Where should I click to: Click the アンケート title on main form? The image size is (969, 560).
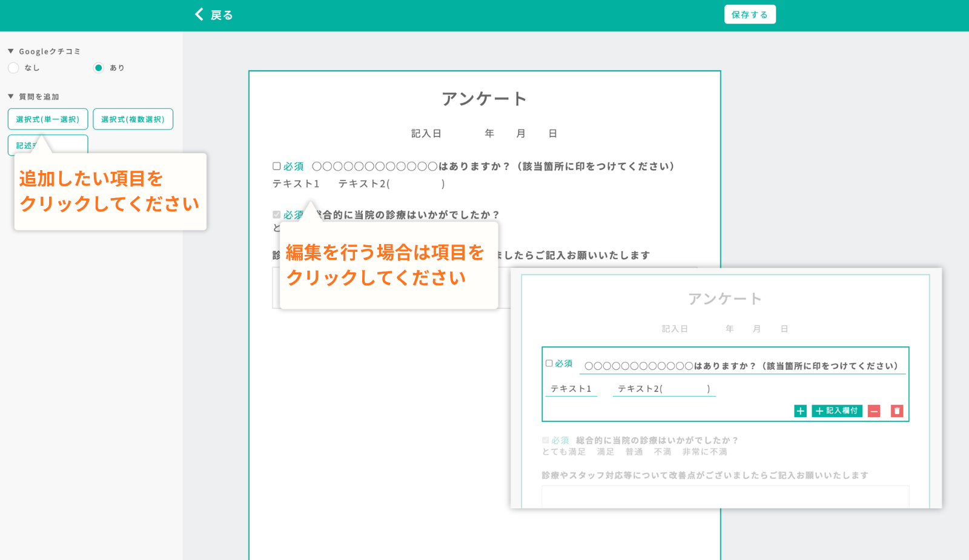point(484,99)
